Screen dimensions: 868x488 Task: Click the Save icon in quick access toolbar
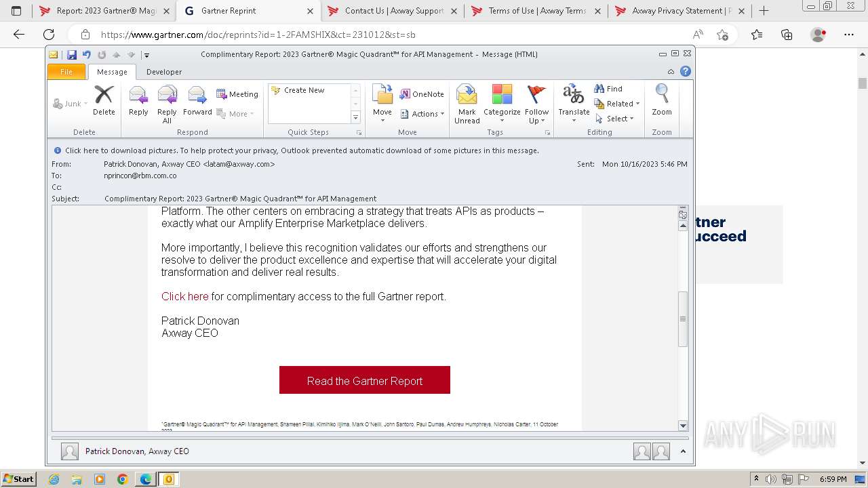coord(71,55)
